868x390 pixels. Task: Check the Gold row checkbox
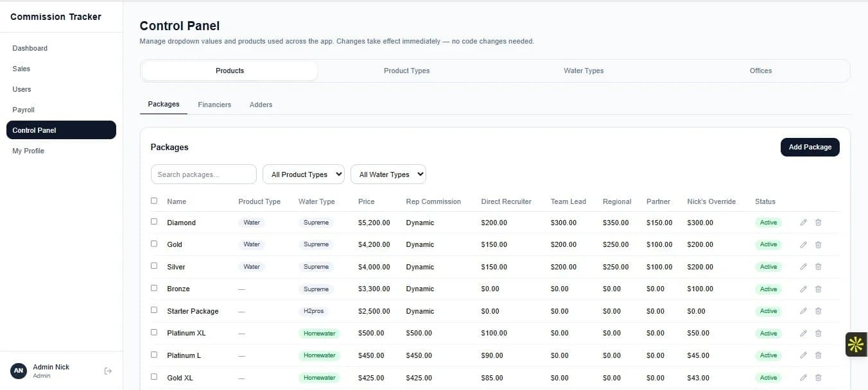click(x=154, y=244)
